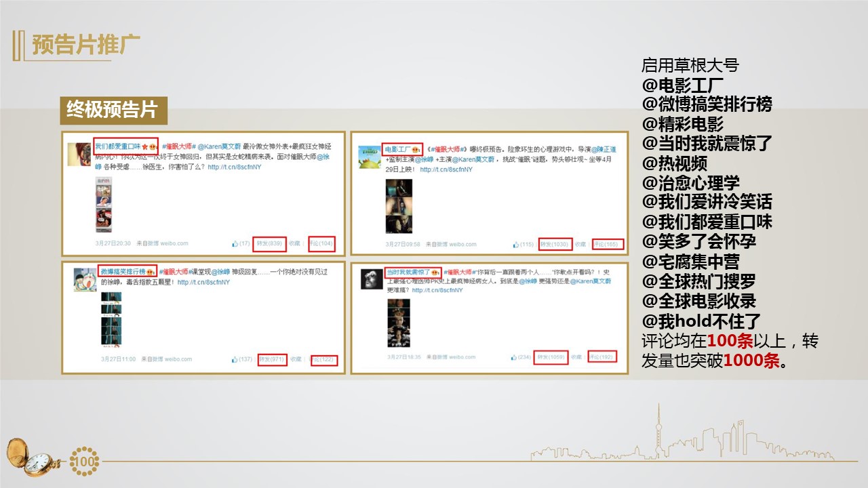868x488 pixels.
Task: Open image thumbnail in 电影工厂 post
Action: coord(399,206)
